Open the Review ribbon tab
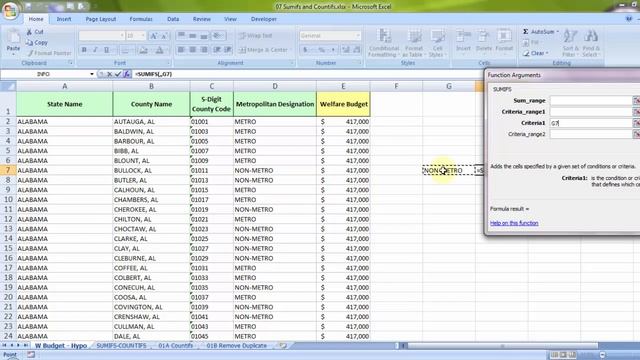 pos(202,19)
